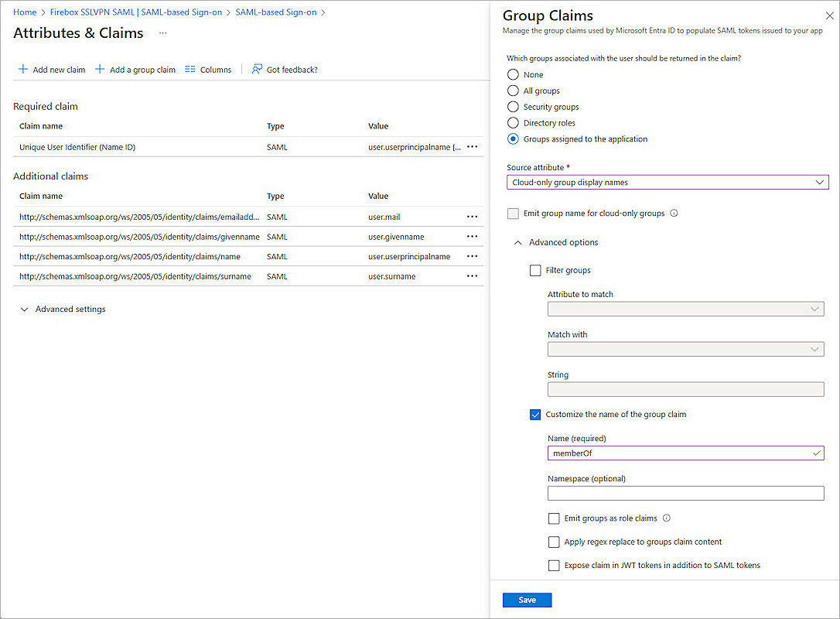Click the Got feedback smiley icon
This screenshot has height=619, width=840.
point(256,69)
